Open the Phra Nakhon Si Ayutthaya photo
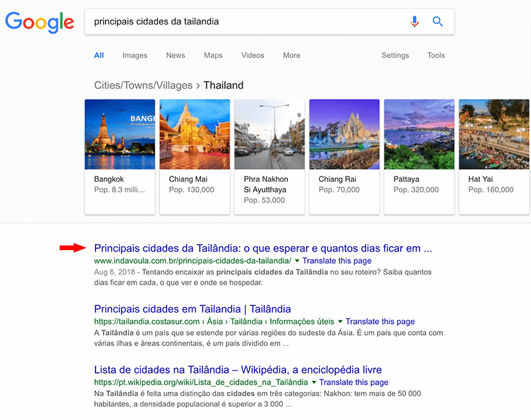 click(x=269, y=134)
